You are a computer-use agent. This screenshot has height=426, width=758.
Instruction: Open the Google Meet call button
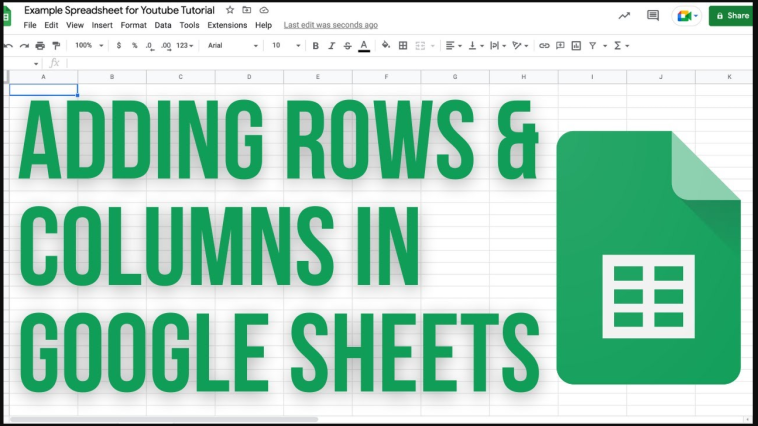686,16
